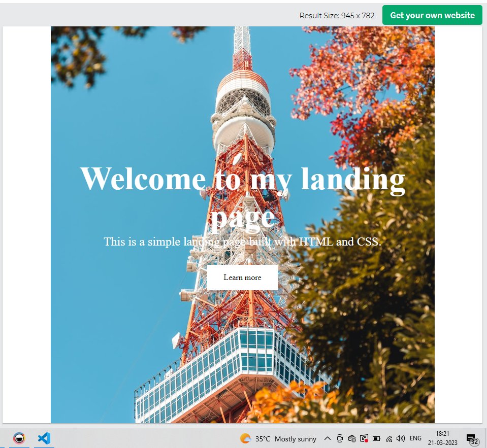The height and width of the screenshot is (448, 487).
Task: Open the volume speaker icon
Action: [401, 438]
